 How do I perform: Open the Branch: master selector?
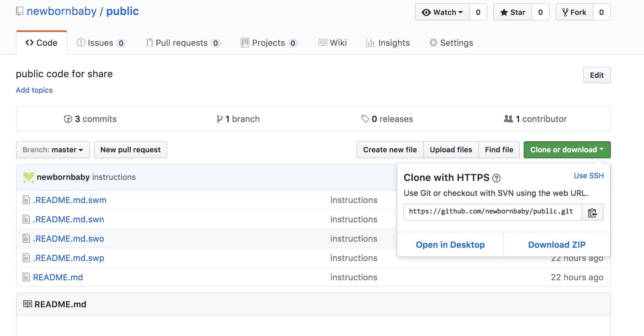[53, 150]
